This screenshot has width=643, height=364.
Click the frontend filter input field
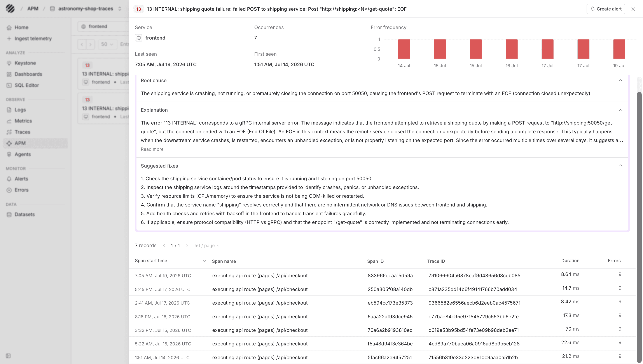click(103, 26)
